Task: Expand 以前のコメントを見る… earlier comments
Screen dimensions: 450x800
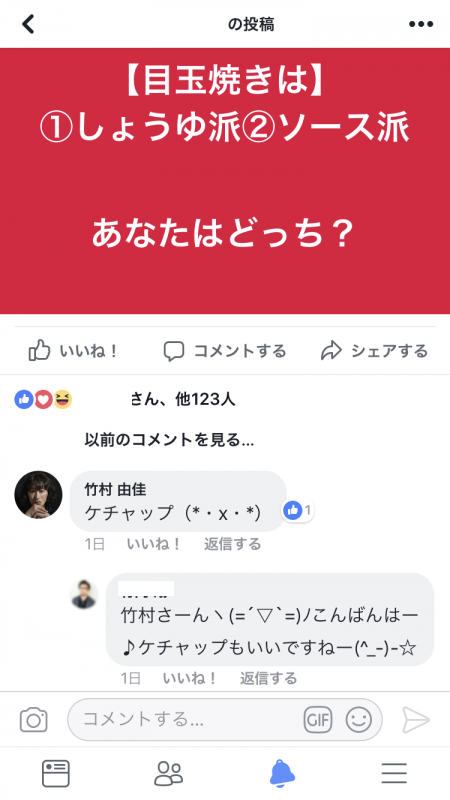Action: pos(169,440)
